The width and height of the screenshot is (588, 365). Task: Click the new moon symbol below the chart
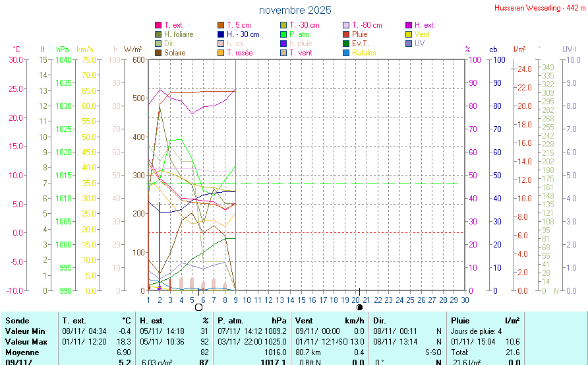click(x=359, y=307)
